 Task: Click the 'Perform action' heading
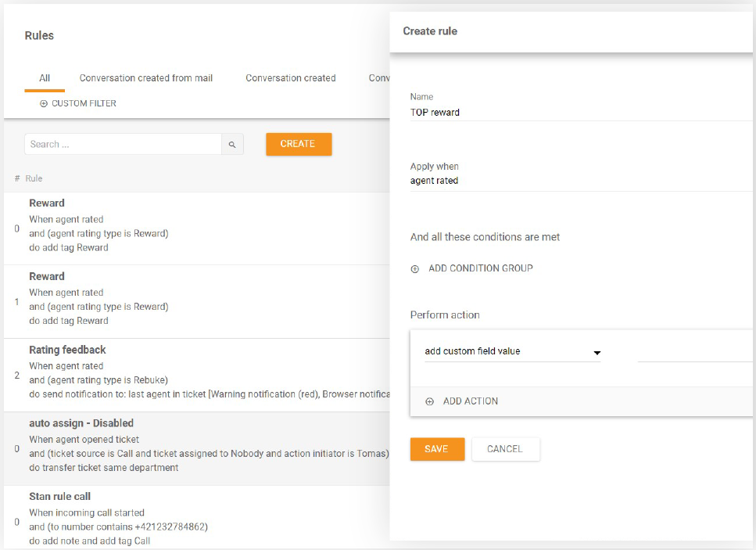click(445, 315)
